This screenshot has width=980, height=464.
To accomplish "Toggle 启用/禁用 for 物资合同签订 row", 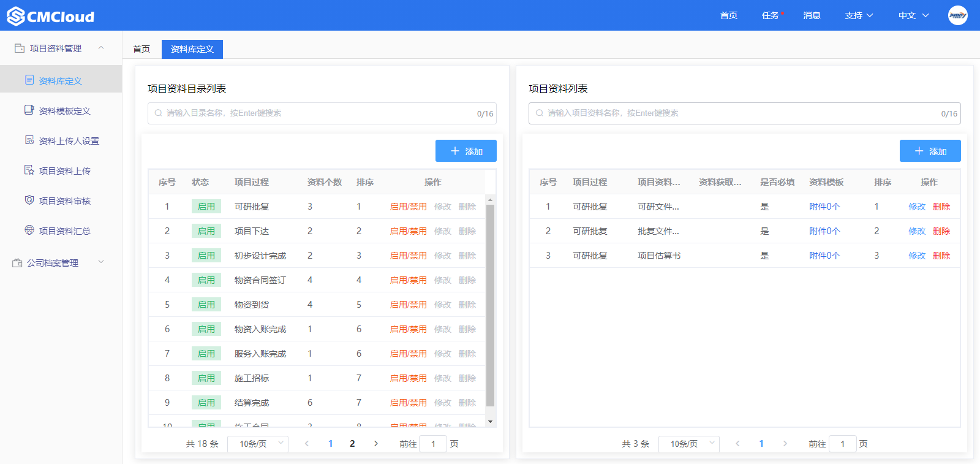I will pos(409,280).
